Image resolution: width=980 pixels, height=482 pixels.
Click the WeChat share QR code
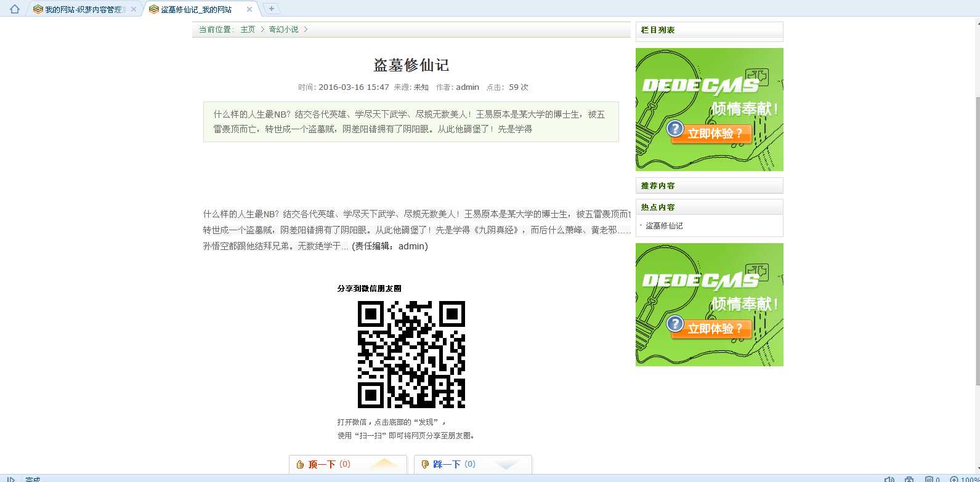click(x=411, y=355)
